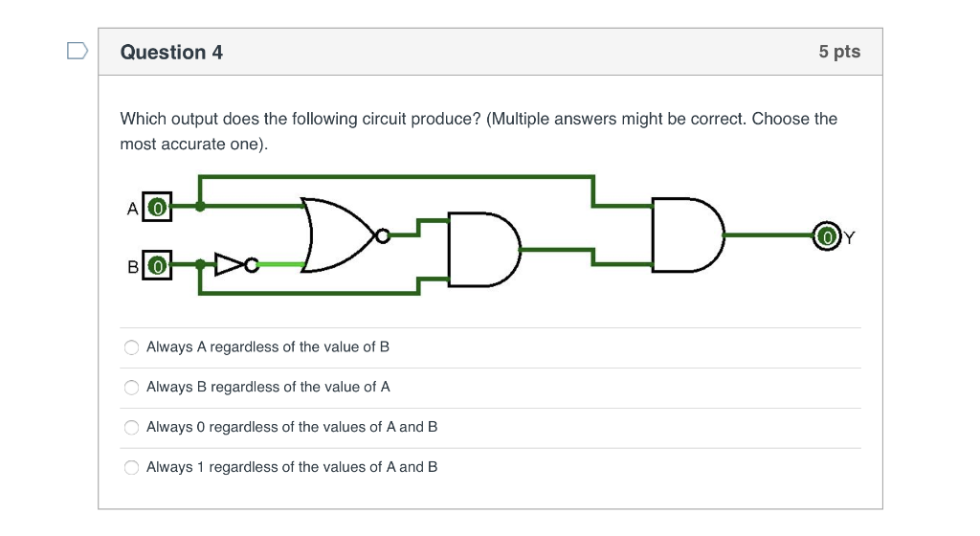Click the wire junction dot next to B
This screenshot has height=536, width=980.
tap(200, 265)
